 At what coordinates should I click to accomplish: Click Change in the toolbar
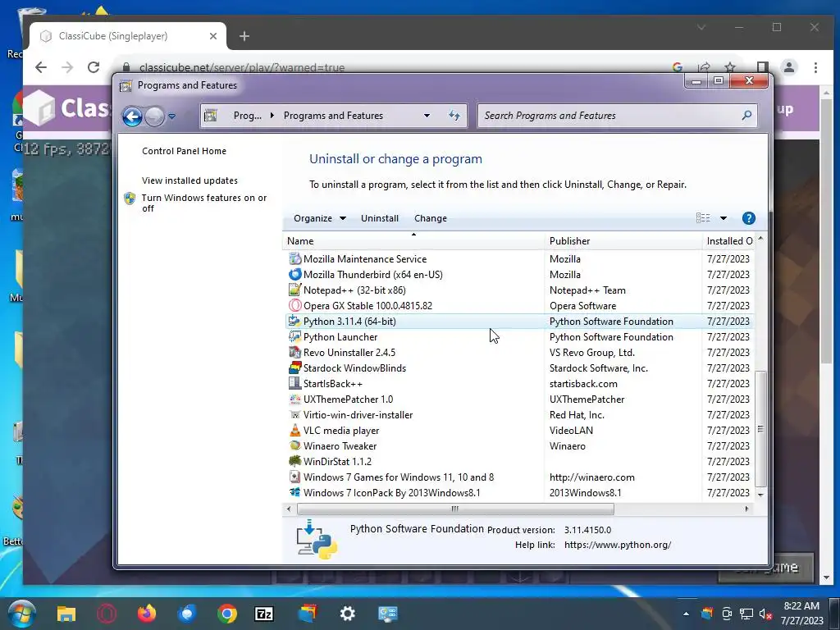(430, 218)
